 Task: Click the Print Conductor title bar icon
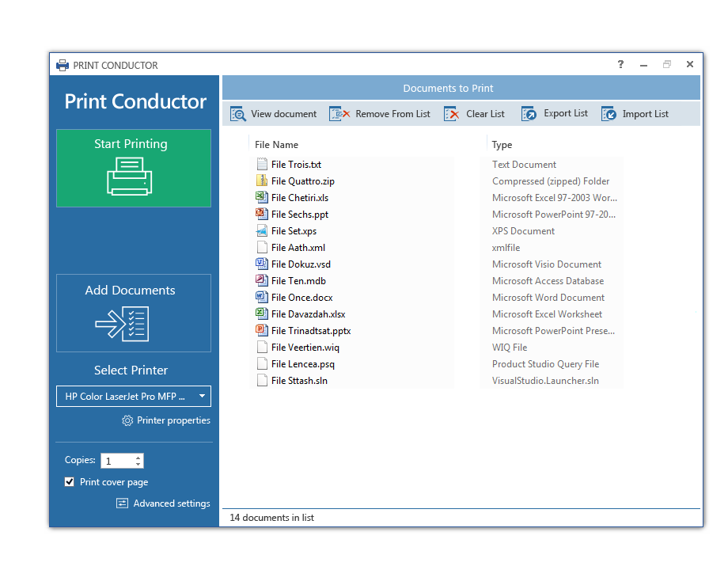(63, 65)
